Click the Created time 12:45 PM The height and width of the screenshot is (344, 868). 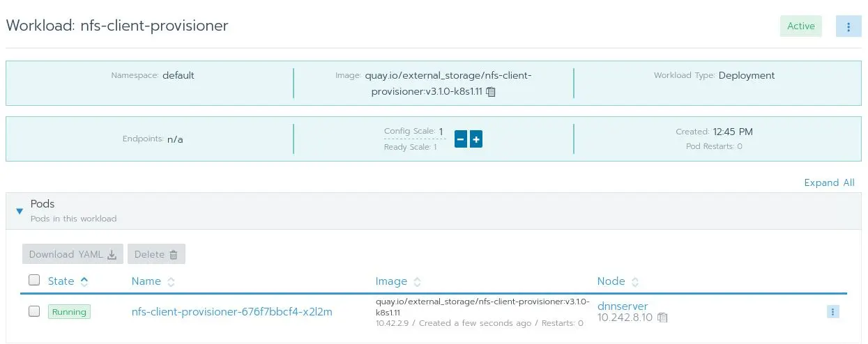[x=733, y=132]
